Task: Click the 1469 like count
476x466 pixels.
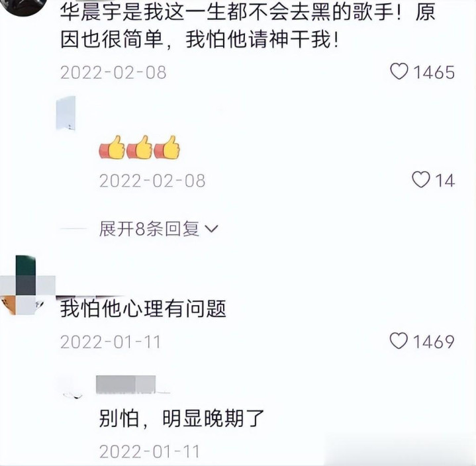Action: [x=434, y=342]
